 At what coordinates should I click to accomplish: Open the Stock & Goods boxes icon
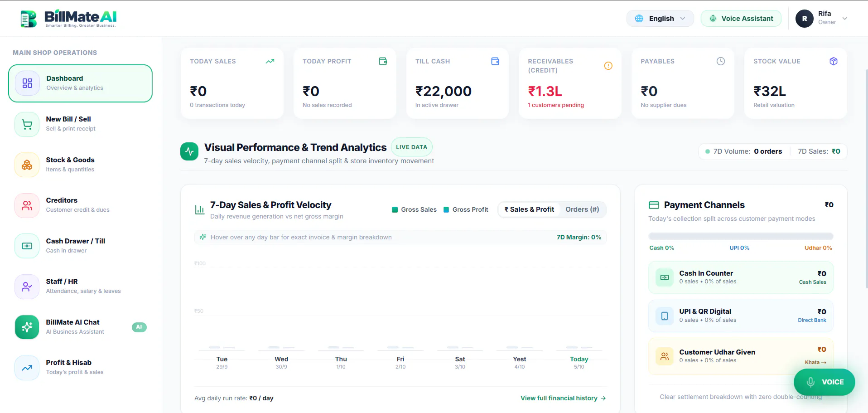(27, 165)
